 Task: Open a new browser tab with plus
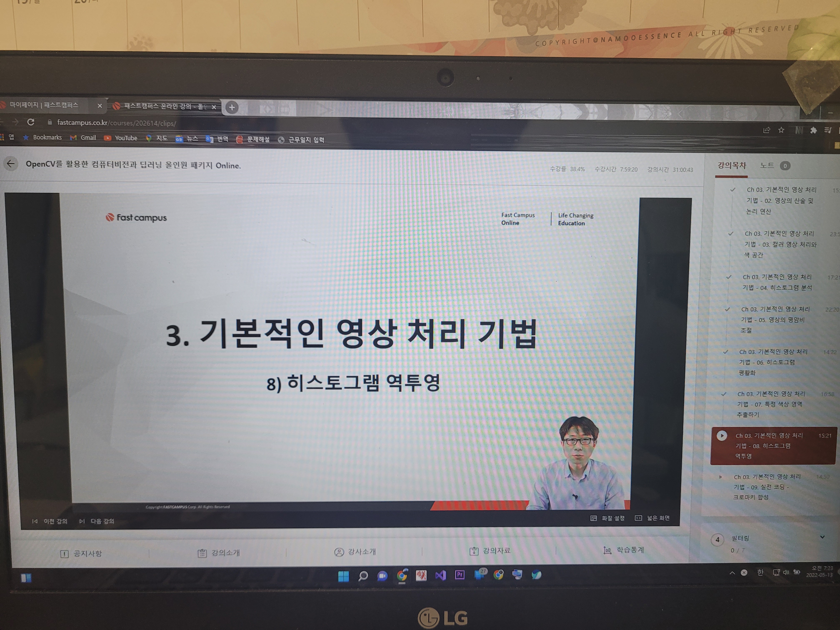coord(232,107)
